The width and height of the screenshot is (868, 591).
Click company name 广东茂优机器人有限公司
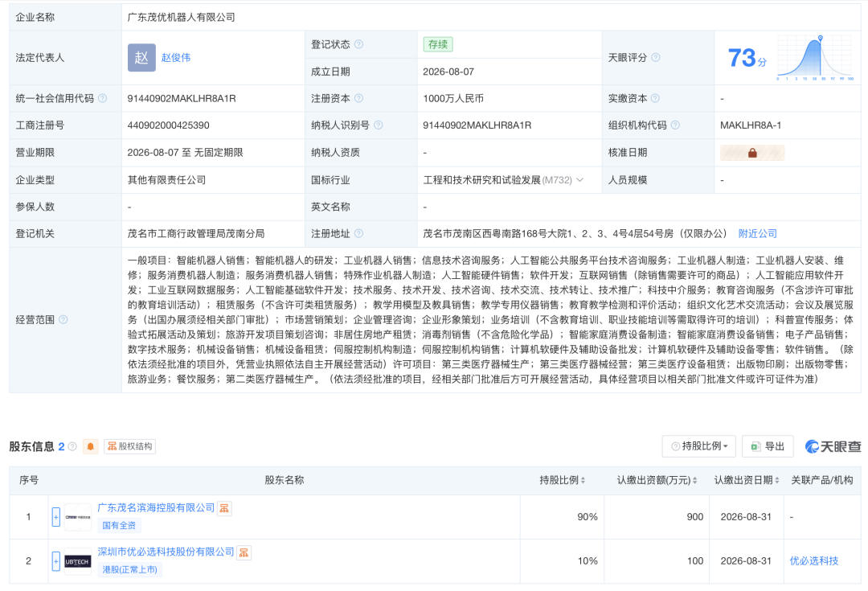(x=182, y=17)
